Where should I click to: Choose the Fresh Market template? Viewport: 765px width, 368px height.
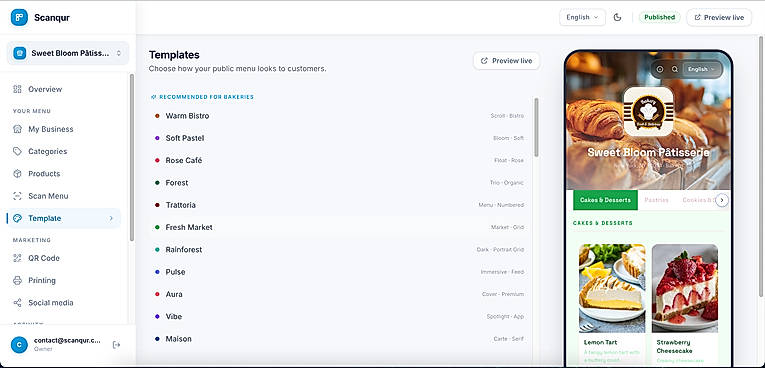tap(340, 227)
